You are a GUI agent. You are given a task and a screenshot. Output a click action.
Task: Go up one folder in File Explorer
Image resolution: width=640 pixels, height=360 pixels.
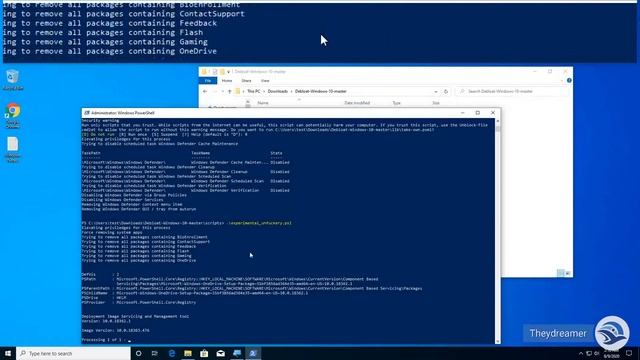[x=229, y=91]
